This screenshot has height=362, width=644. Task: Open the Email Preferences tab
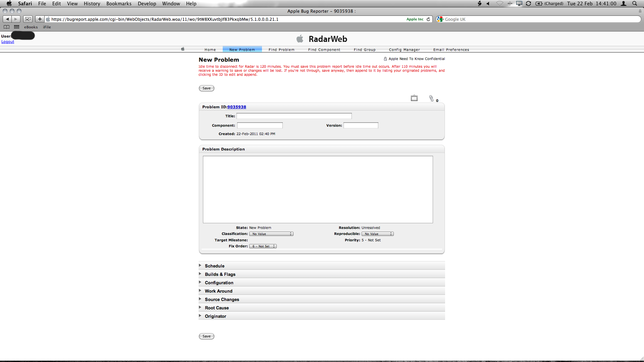451,50
